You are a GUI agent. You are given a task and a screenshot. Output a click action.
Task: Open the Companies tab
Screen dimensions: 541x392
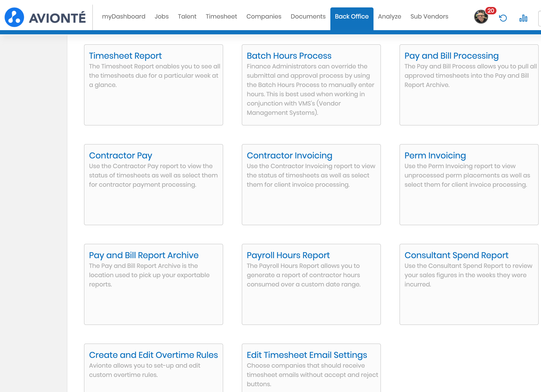(x=264, y=16)
